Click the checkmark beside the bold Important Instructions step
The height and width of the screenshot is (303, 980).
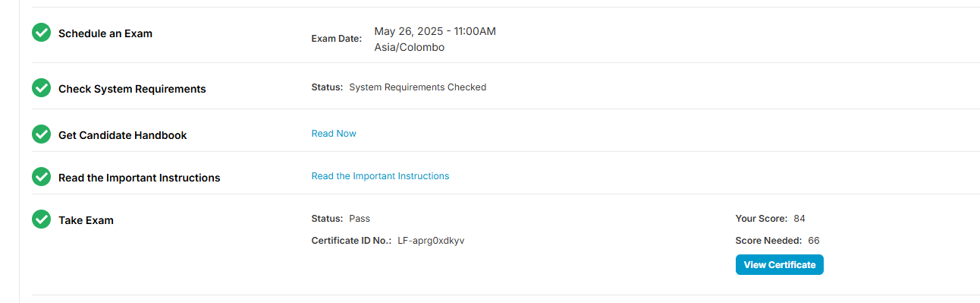(41, 177)
